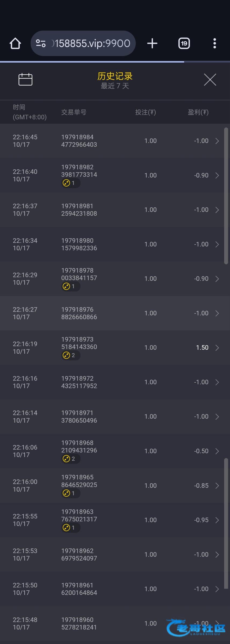Tap the browser home icon
Viewport: 230px width, 644px height.
(15, 43)
